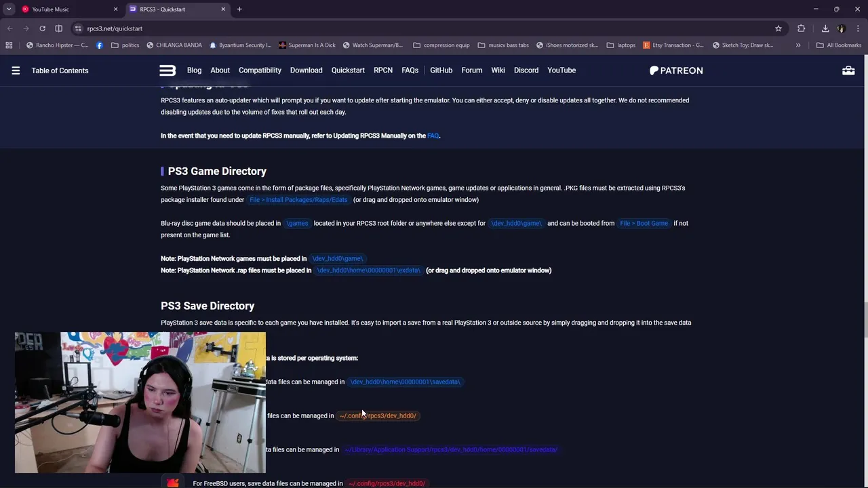Click the \dev_hdd0\home\00000001\exdata\ path
Screen dimensions: 868x488
coord(369,270)
